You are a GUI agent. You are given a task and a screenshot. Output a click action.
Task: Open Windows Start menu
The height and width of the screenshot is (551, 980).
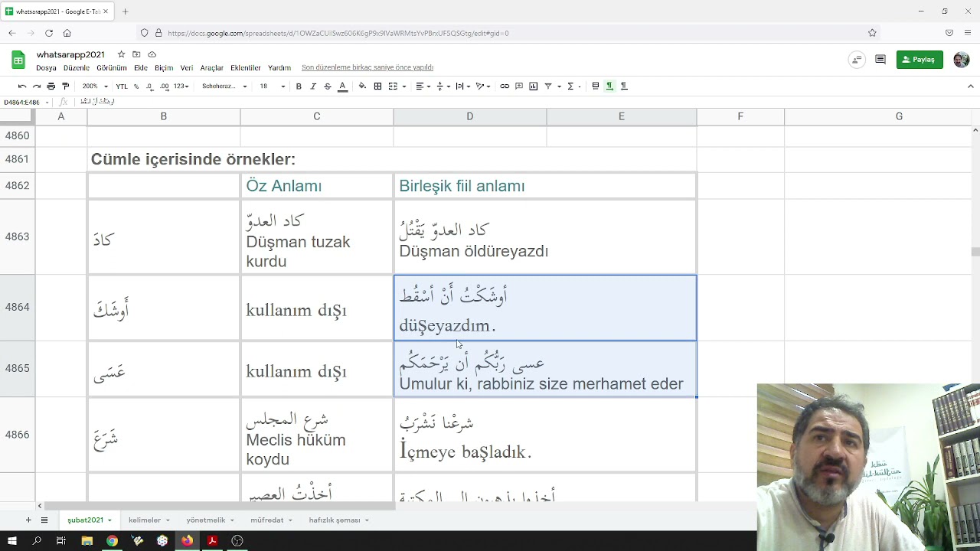tap(11, 541)
